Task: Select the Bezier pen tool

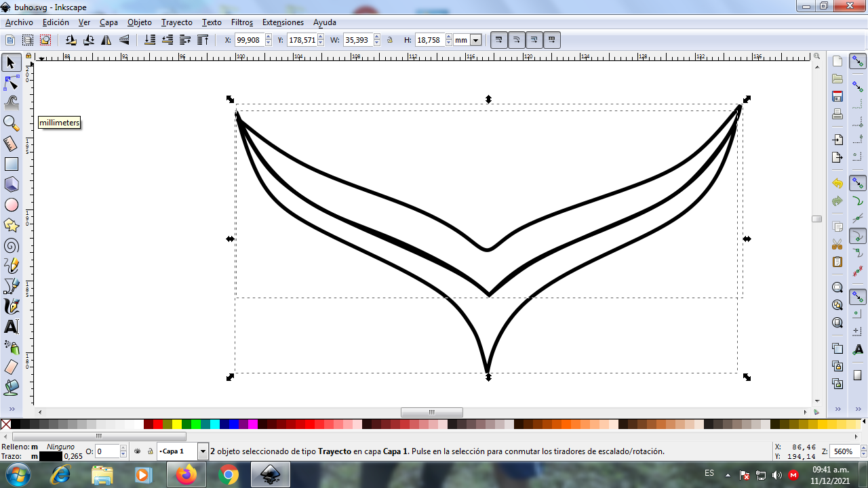Action: (x=11, y=286)
